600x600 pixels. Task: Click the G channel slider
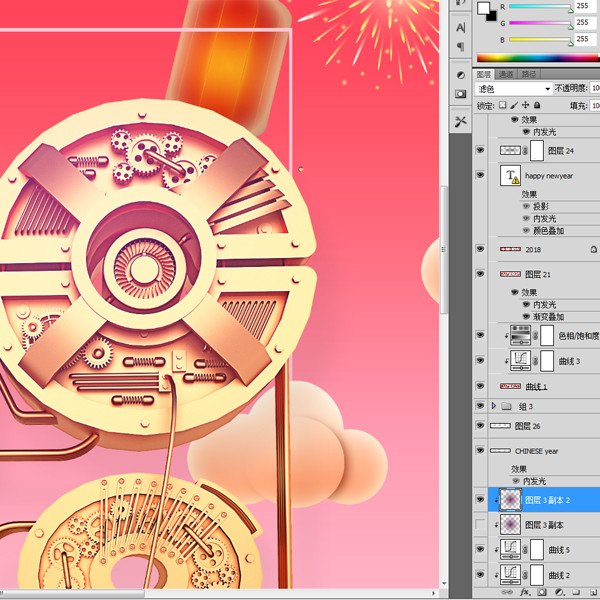click(539, 23)
